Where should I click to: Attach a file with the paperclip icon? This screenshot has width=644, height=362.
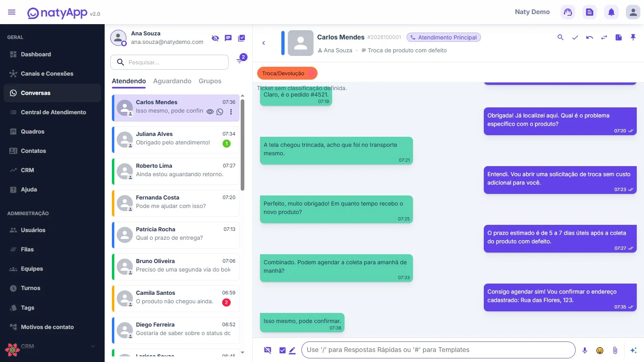point(615,350)
